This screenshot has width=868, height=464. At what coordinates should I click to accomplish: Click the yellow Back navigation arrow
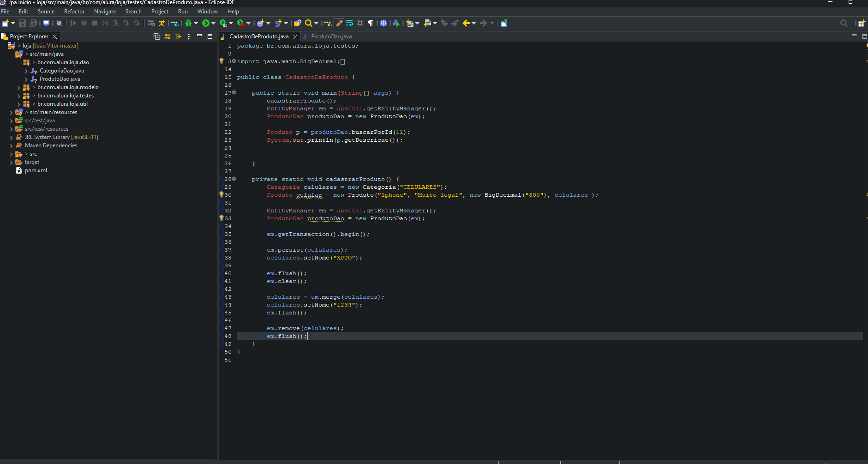tap(466, 23)
